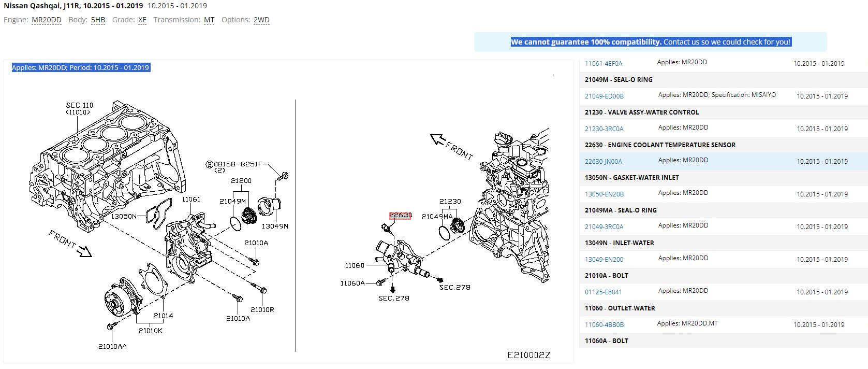The height and width of the screenshot is (369, 868).
Task: Select the '11060A - BOLT' heading
Action: click(607, 341)
